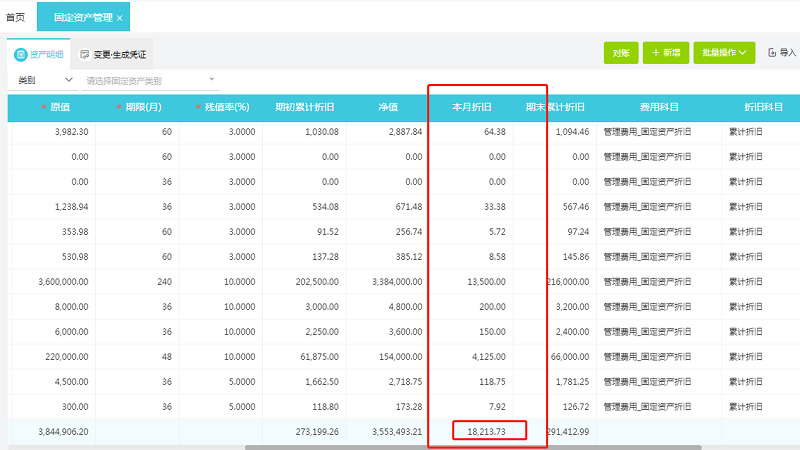Select the 4,125.00 monthly depreciation cell

pyautogui.click(x=489, y=357)
